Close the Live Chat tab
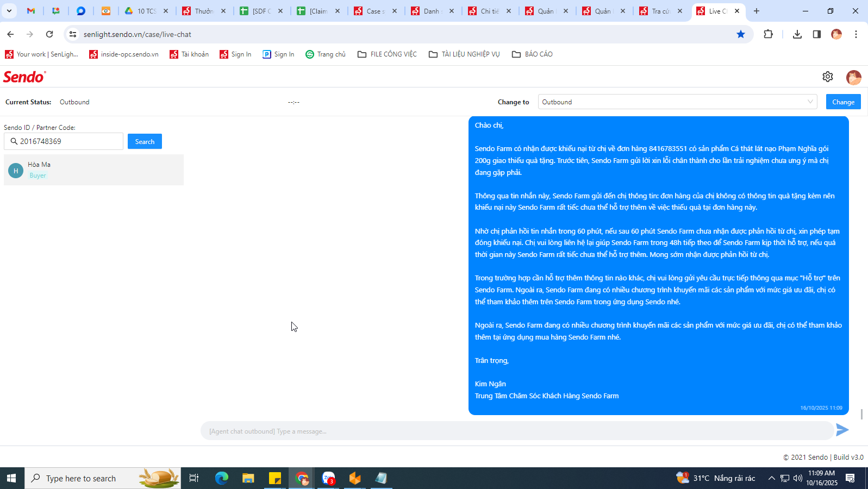Viewport: 868px width, 489px height. pyautogui.click(x=737, y=11)
